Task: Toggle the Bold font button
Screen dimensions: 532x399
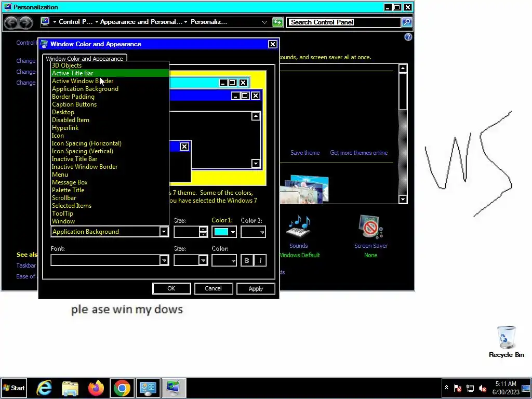Action: pos(247,260)
